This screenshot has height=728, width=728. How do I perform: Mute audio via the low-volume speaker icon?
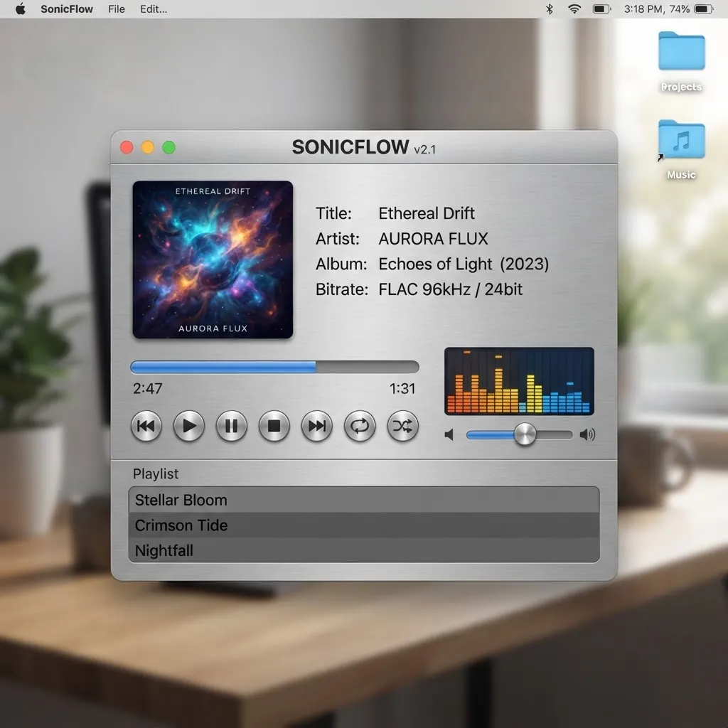tap(449, 435)
